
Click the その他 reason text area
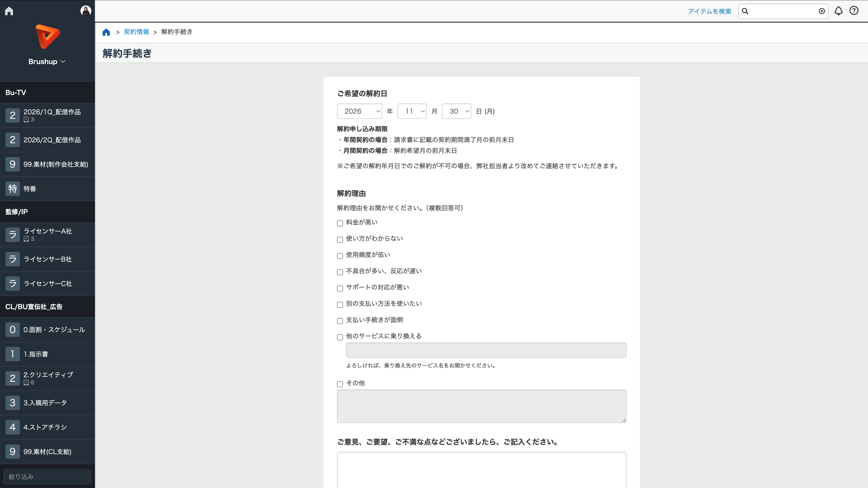click(481, 406)
